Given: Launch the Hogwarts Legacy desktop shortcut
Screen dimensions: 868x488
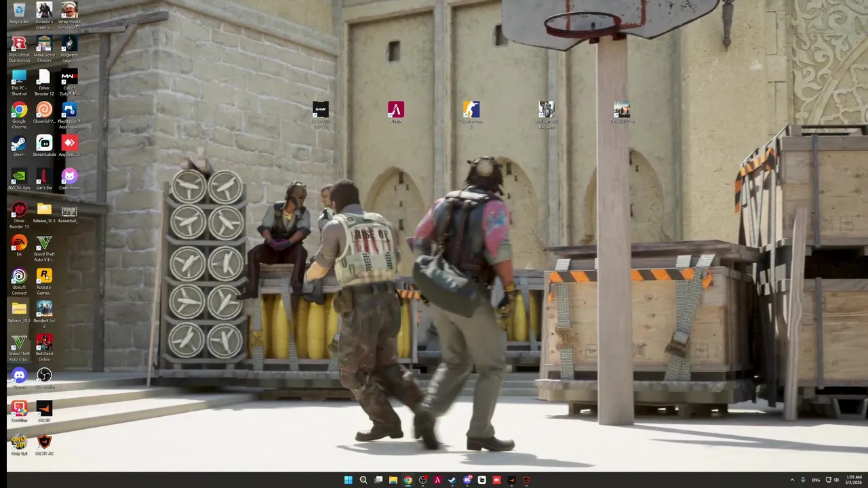Looking at the screenshot, I should click(69, 47).
